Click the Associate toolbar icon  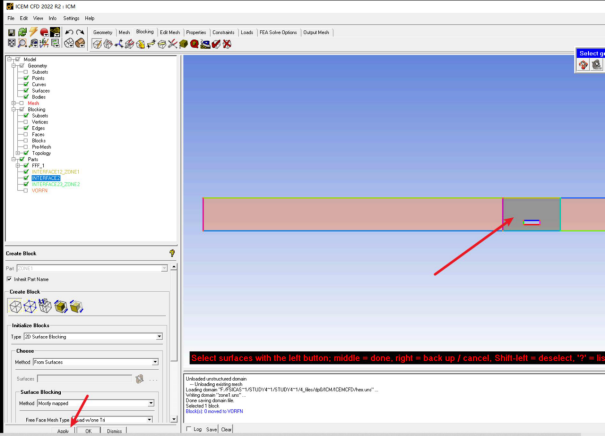(140, 44)
